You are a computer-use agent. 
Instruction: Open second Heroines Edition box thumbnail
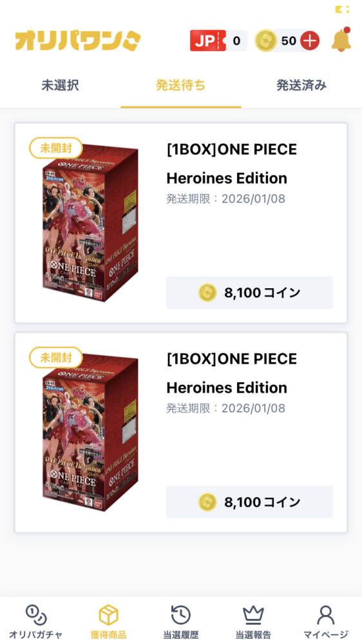[90, 432]
